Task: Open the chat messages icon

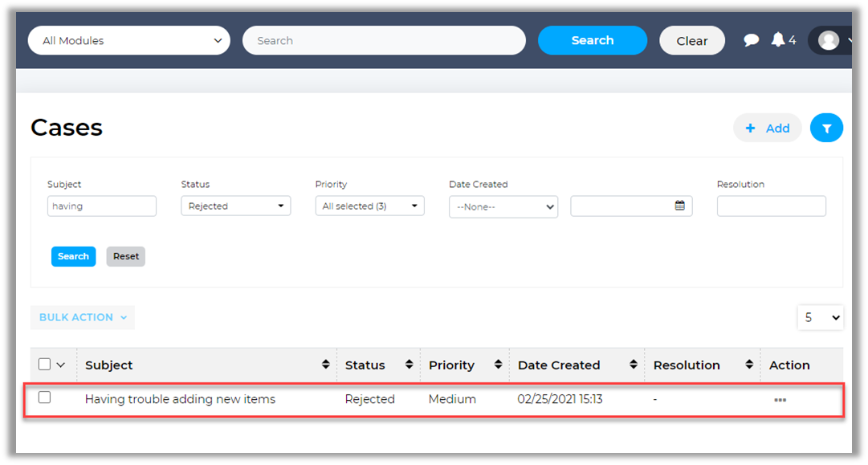Action: [752, 40]
